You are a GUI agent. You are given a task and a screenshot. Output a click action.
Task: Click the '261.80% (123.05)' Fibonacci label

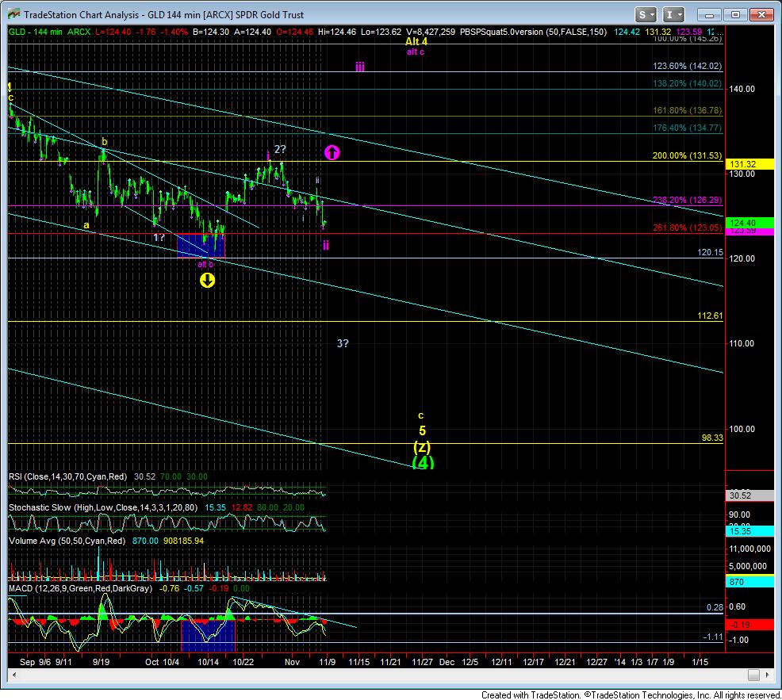(x=688, y=228)
